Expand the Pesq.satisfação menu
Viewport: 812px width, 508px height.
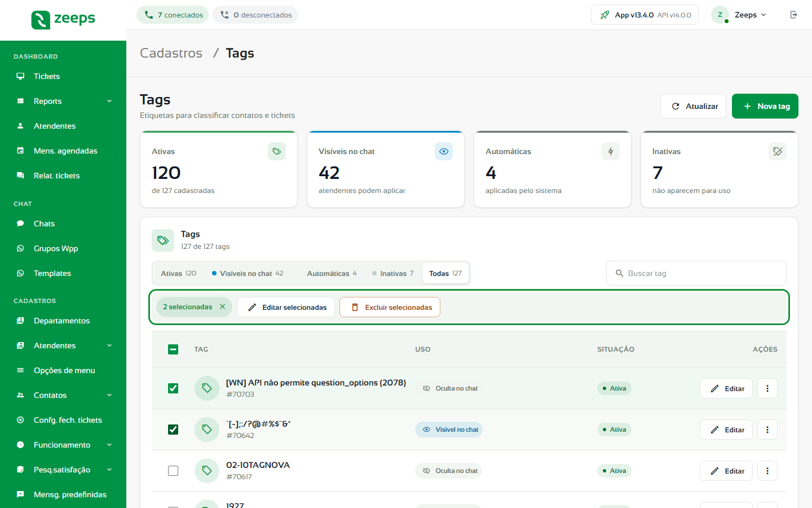tap(63, 470)
